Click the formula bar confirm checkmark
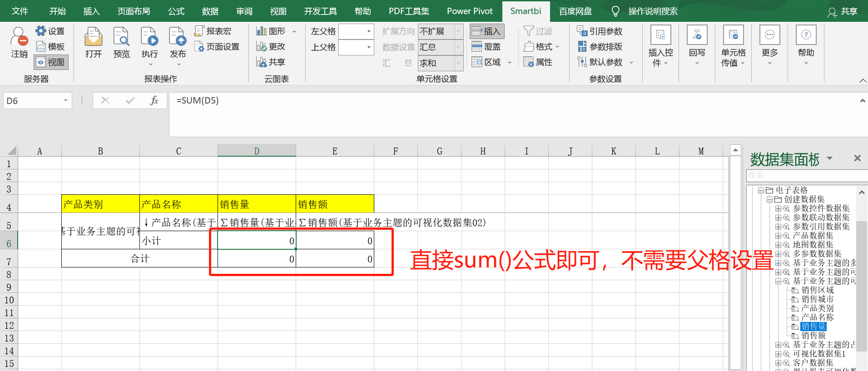This screenshot has height=371, width=868. point(129,100)
